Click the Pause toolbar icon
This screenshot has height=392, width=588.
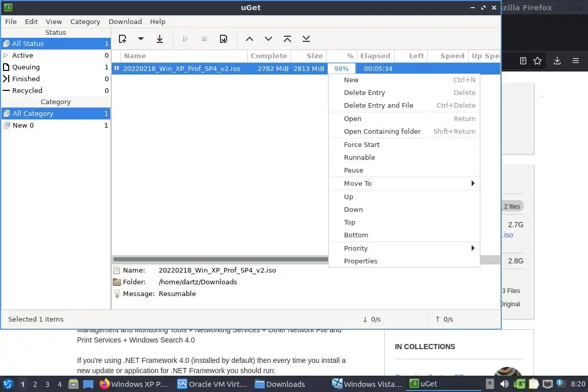point(204,39)
